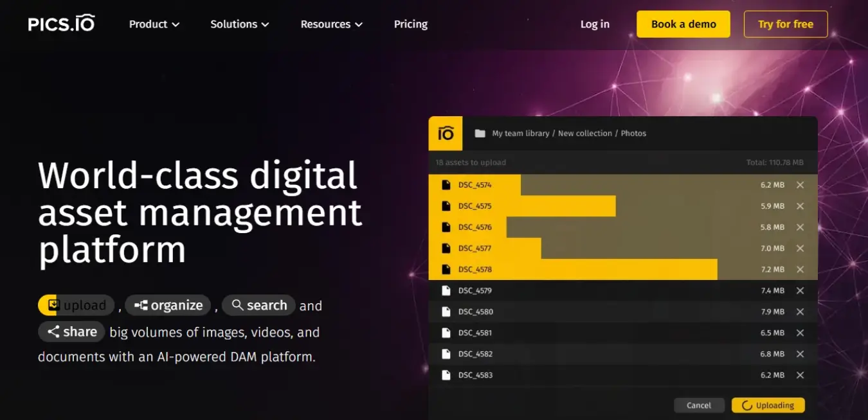The width and height of the screenshot is (868, 420).
Task: Click the DSC_4583 file name
Action: 475,375
